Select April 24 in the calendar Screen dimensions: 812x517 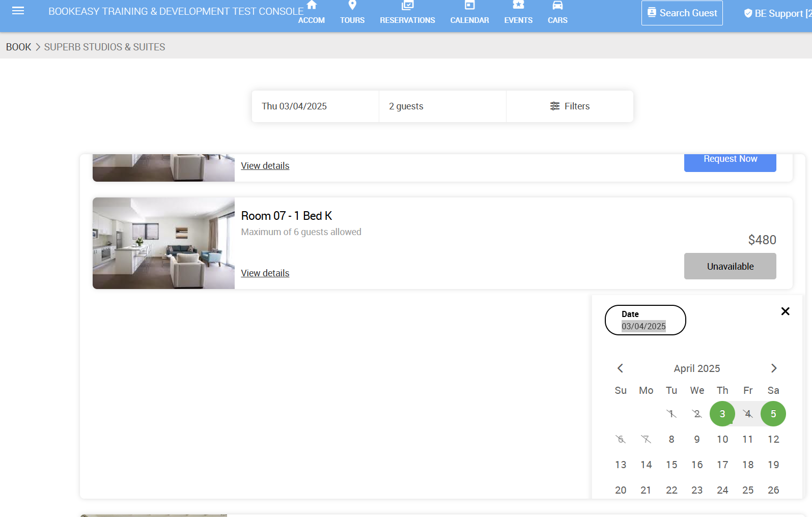(x=722, y=490)
